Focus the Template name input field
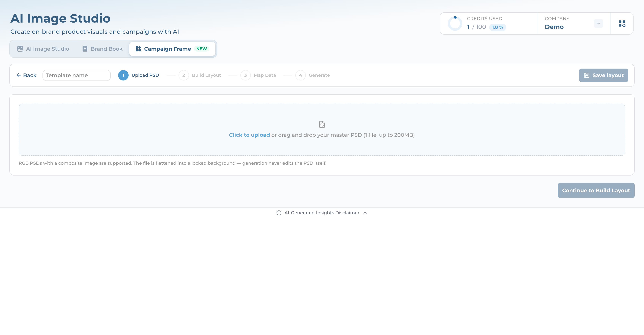Image resolution: width=644 pixels, height=335 pixels. point(77,75)
